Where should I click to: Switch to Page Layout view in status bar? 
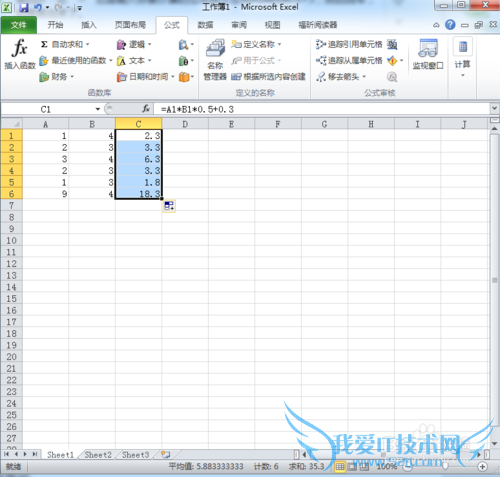point(352,466)
